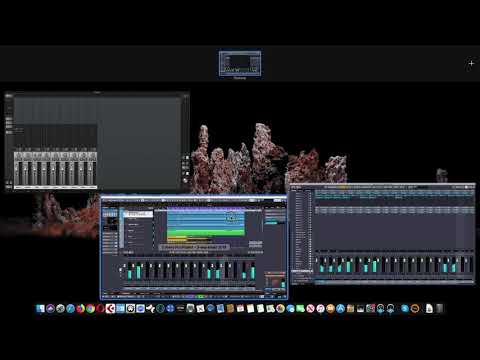Open Finder from the Dock
The height and width of the screenshot is (360, 480).
40,309
